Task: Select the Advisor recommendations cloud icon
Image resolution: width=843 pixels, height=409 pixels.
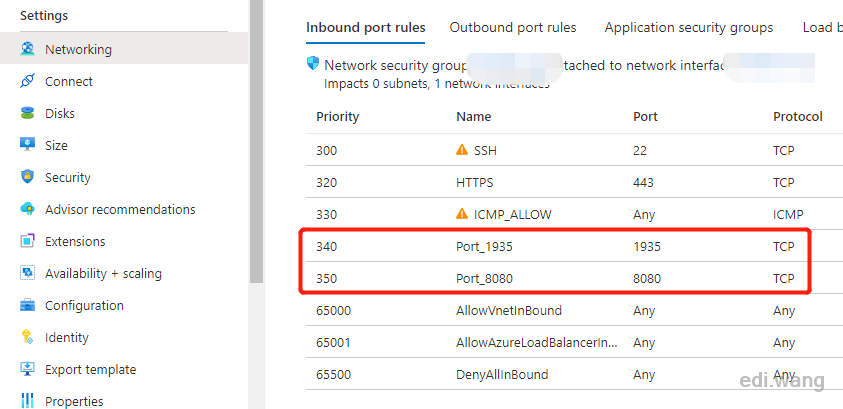Action: 27,209
